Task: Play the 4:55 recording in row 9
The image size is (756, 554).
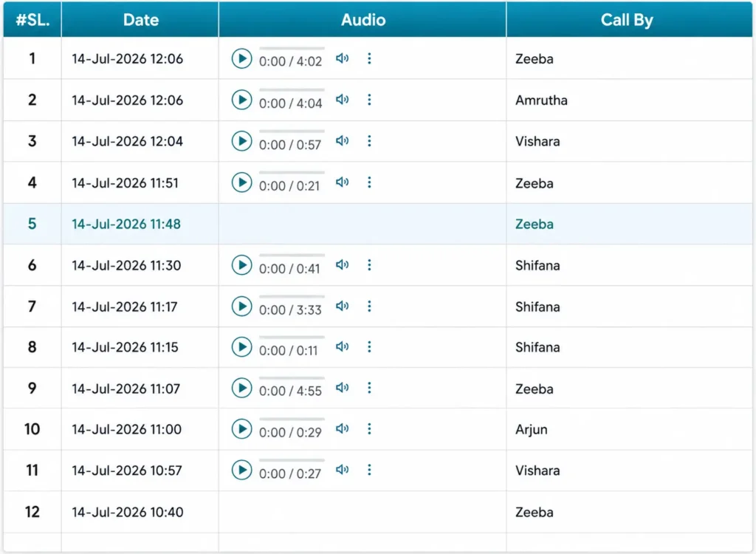Action: click(241, 388)
